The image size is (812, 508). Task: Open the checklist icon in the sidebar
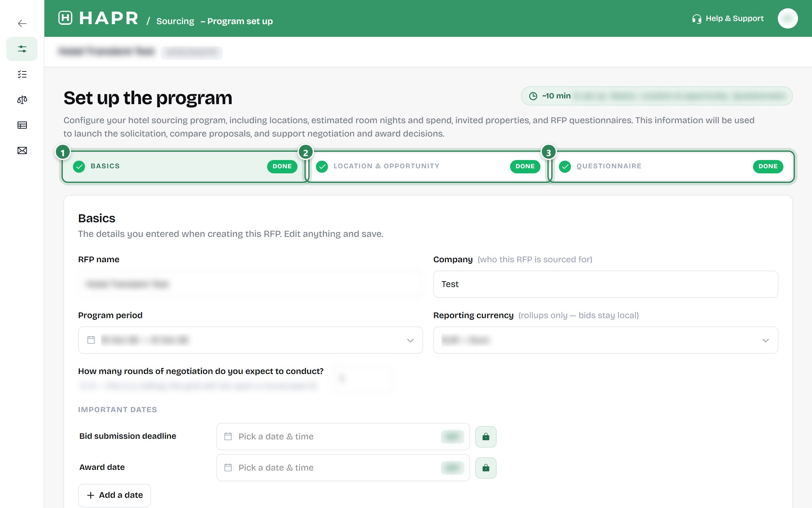22,74
